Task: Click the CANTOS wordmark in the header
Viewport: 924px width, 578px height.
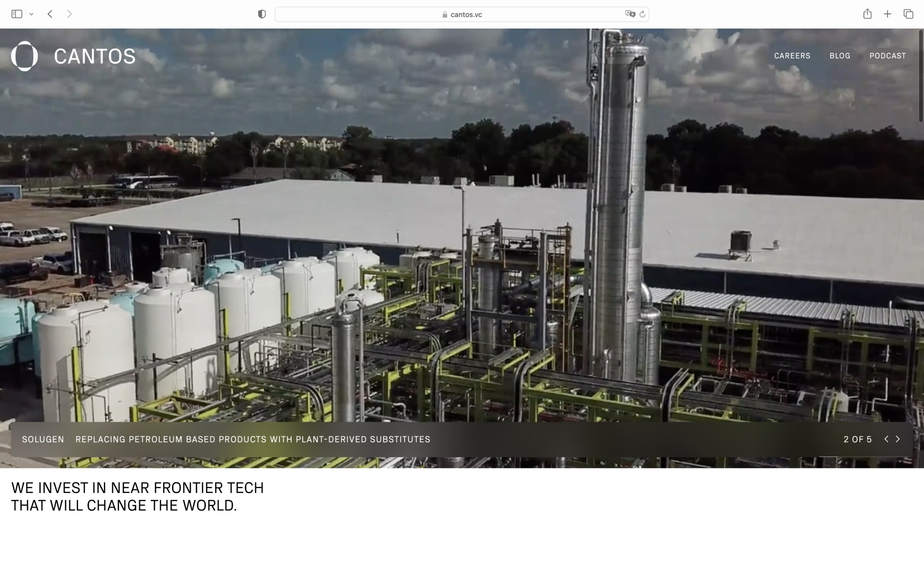Action: pos(94,56)
